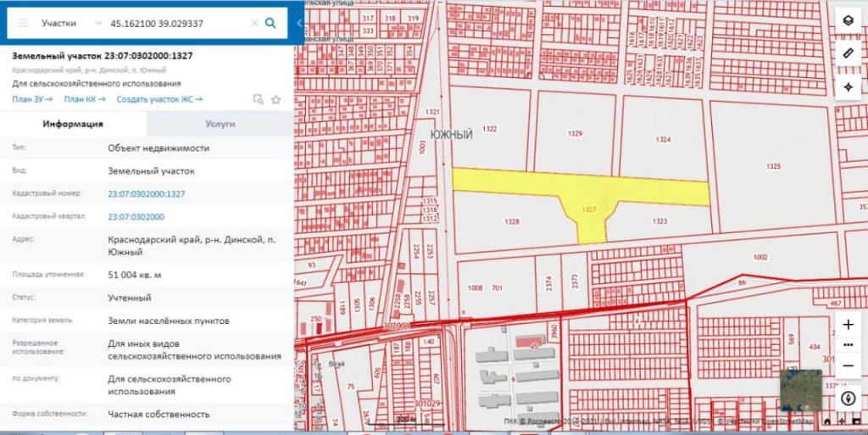Switch basemap using satellite thumbnail
Viewport: 868px width, 435px height.
tap(800, 391)
